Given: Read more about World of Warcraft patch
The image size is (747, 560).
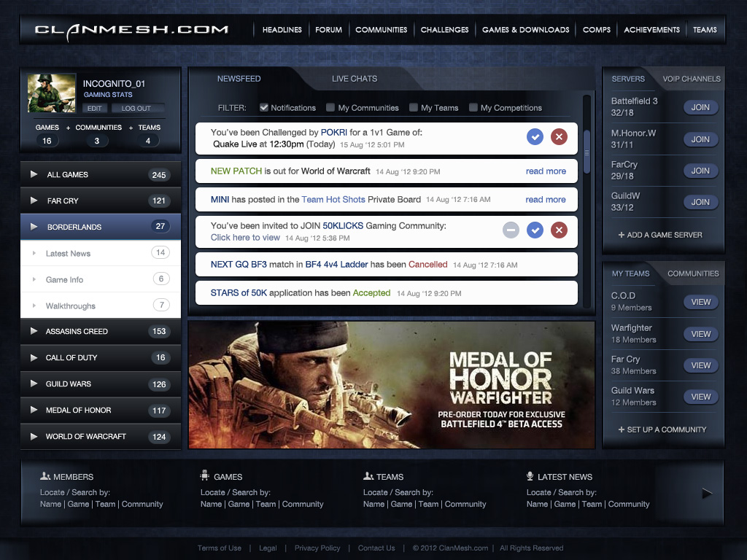Looking at the screenshot, I should (x=546, y=171).
